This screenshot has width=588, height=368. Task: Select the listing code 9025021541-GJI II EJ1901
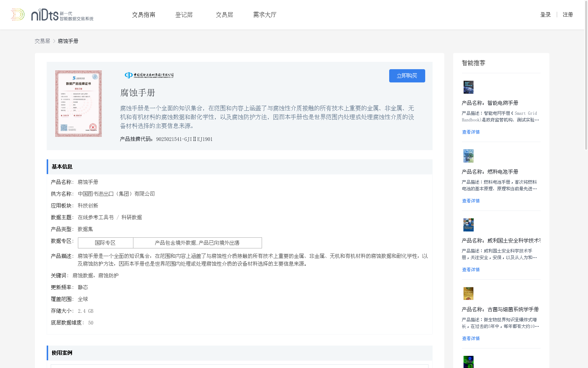click(184, 139)
